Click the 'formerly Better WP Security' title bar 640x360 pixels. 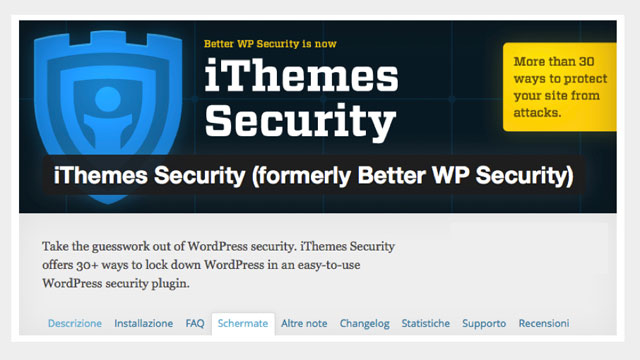tap(314, 175)
